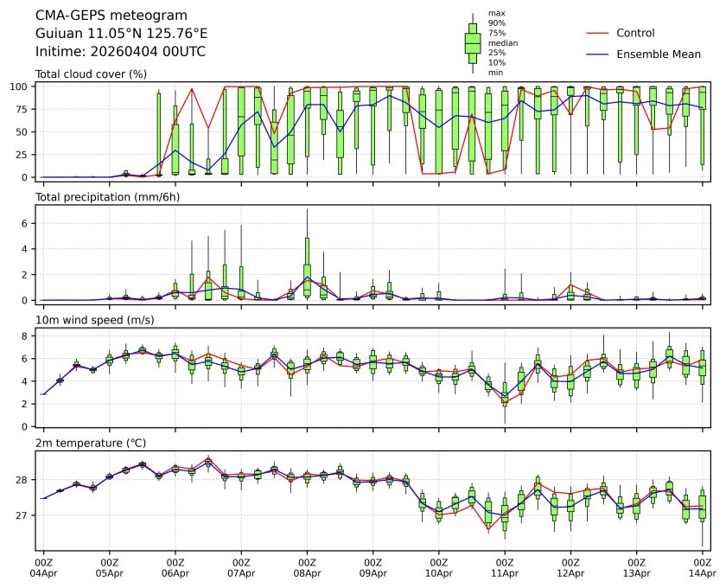Select the Control legend label
The image size is (726, 588).
point(635,33)
